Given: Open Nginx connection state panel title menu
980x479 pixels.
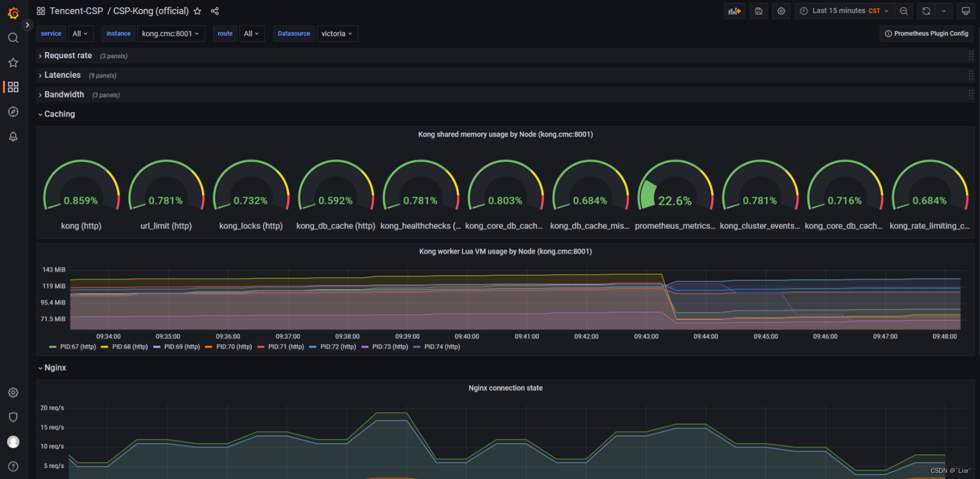Looking at the screenshot, I should coord(505,388).
